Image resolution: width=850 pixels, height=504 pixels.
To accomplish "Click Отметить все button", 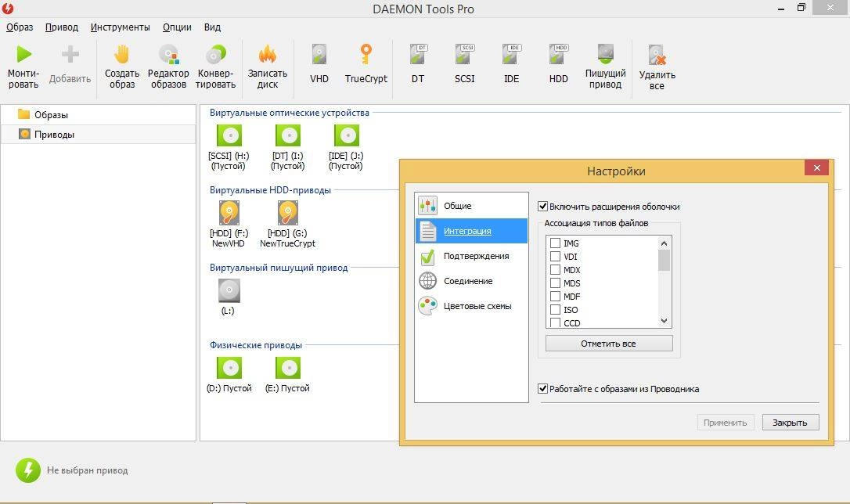I will click(609, 344).
